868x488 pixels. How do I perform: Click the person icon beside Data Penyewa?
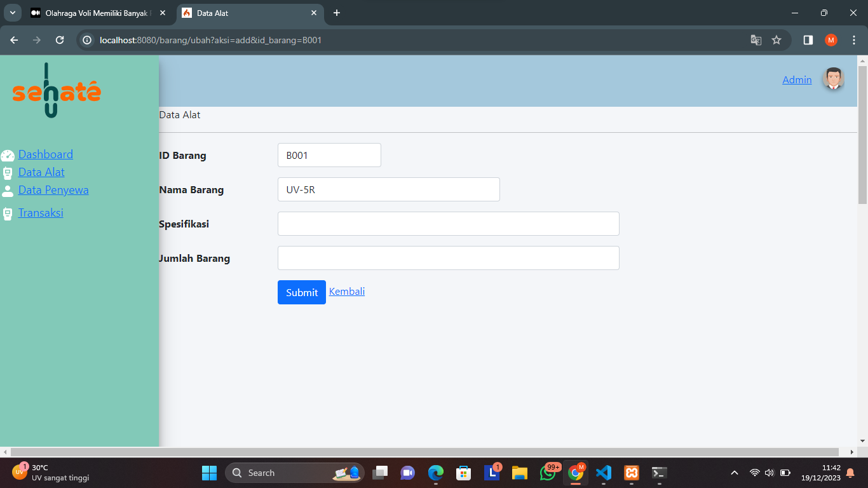point(8,191)
